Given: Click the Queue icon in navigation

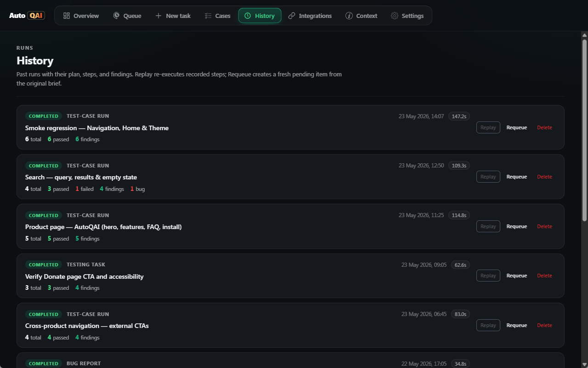Looking at the screenshot, I should click(117, 16).
